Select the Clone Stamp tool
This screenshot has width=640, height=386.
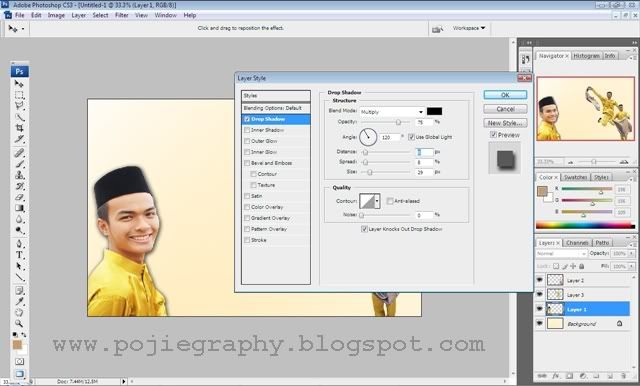pos(19,175)
